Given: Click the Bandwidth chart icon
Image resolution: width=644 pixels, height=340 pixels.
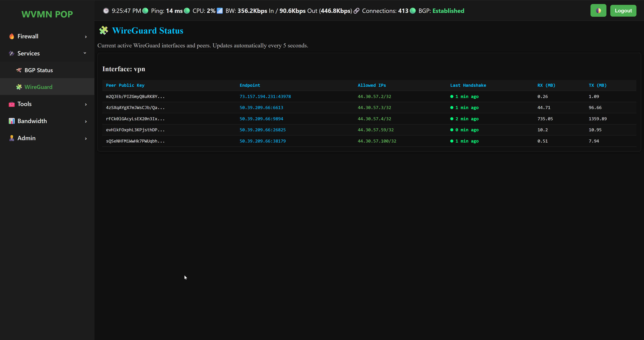Looking at the screenshot, I should pos(12,121).
